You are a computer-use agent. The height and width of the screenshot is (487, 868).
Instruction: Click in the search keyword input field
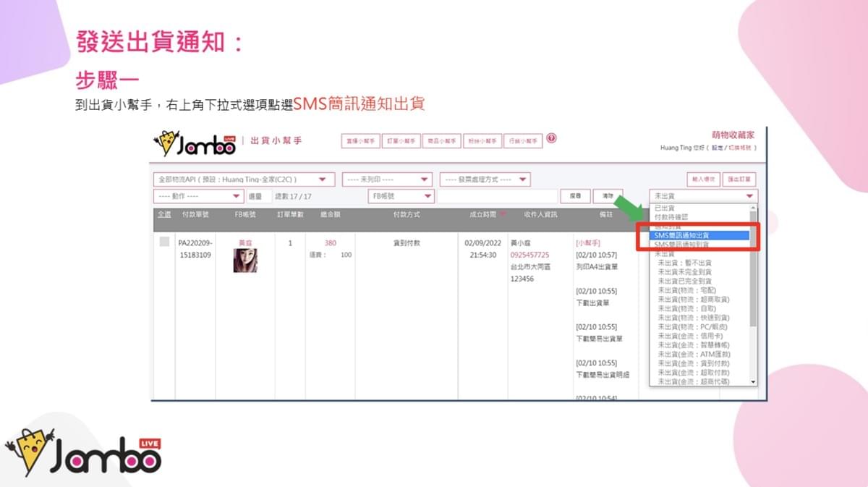(497, 196)
